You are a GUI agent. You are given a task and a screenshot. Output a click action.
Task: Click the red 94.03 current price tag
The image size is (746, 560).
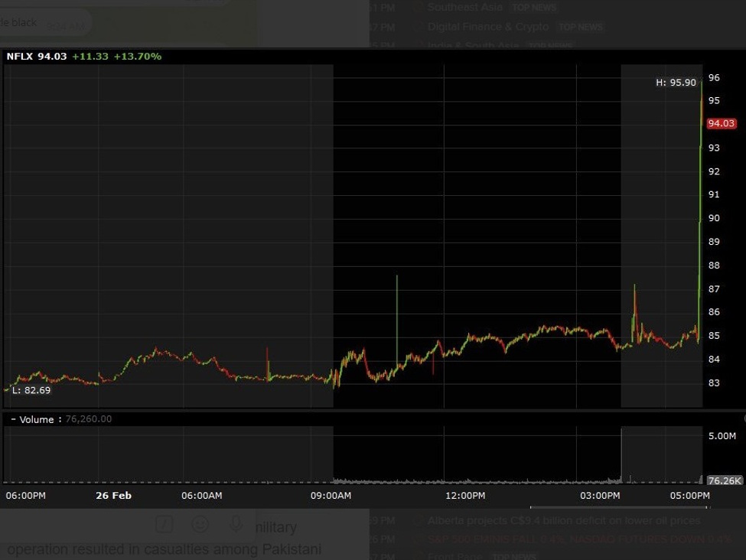click(x=721, y=123)
